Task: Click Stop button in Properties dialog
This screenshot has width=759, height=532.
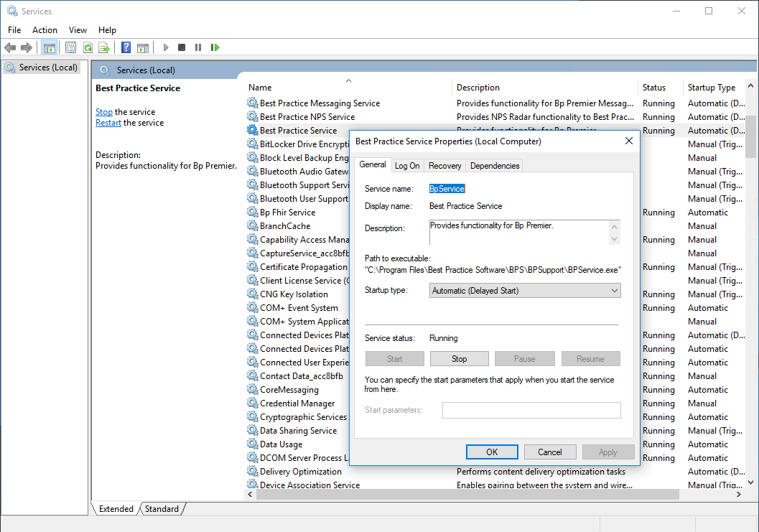Action: (459, 359)
